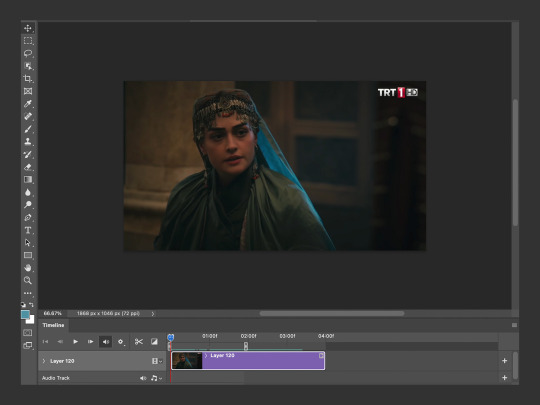Select the purple Layer 120 video clip
The image size is (540, 405).
pos(248,361)
